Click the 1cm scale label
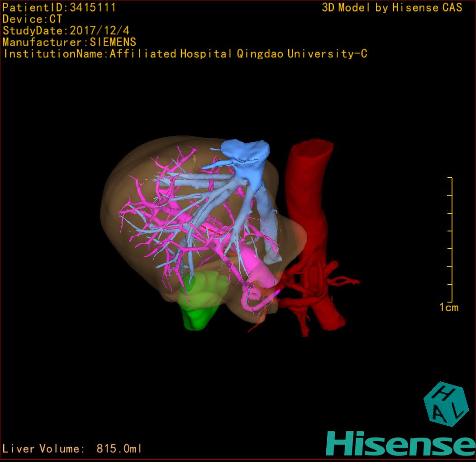This screenshot has width=476, height=462. [x=448, y=308]
